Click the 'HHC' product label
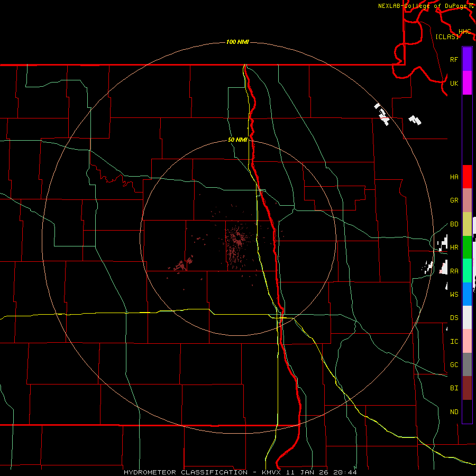 (464, 32)
